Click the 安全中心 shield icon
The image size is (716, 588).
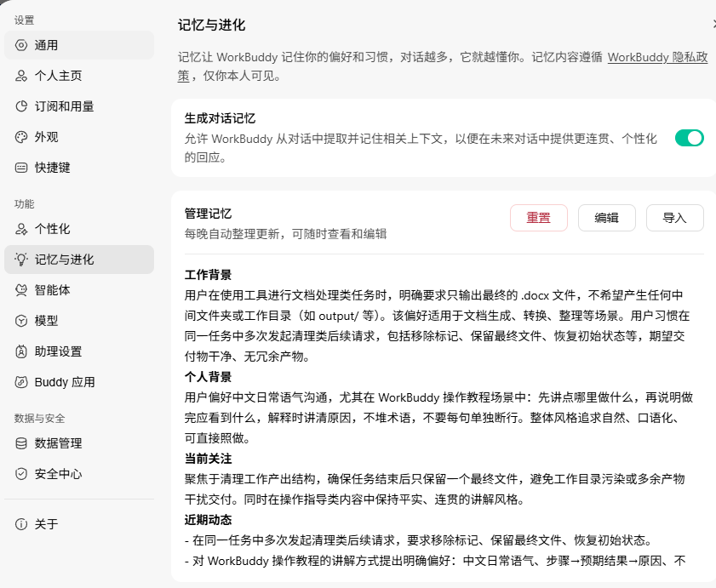21,474
